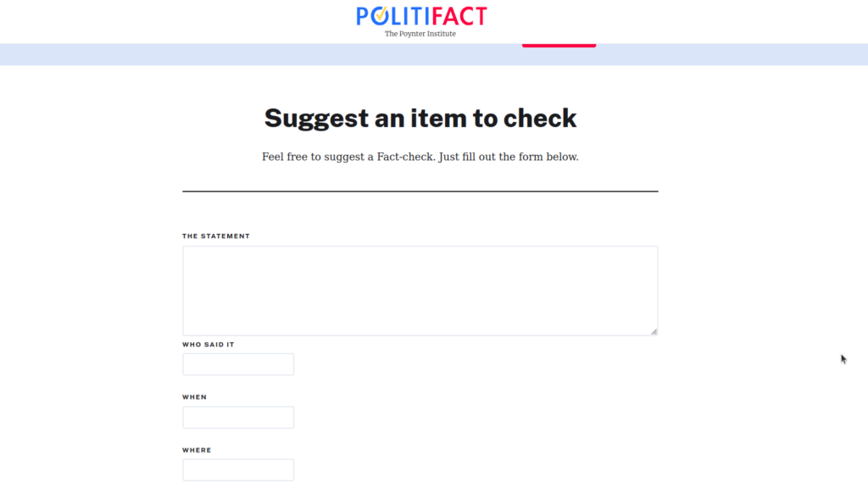Image resolution: width=868 pixels, height=488 pixels.
Task: Click the 'Suggest an item to check' heading
Action: click(420, 118)
